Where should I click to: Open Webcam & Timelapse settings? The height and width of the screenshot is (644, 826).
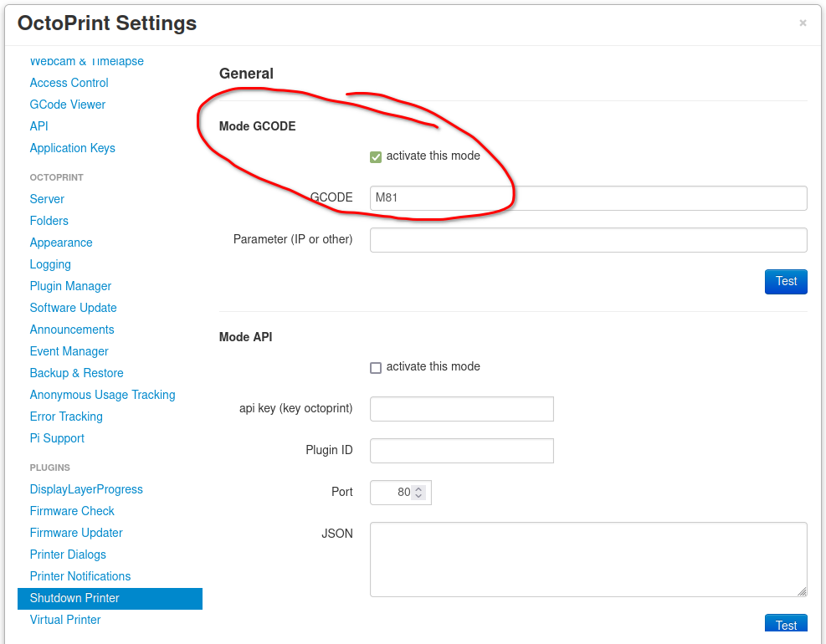(86, 61)
